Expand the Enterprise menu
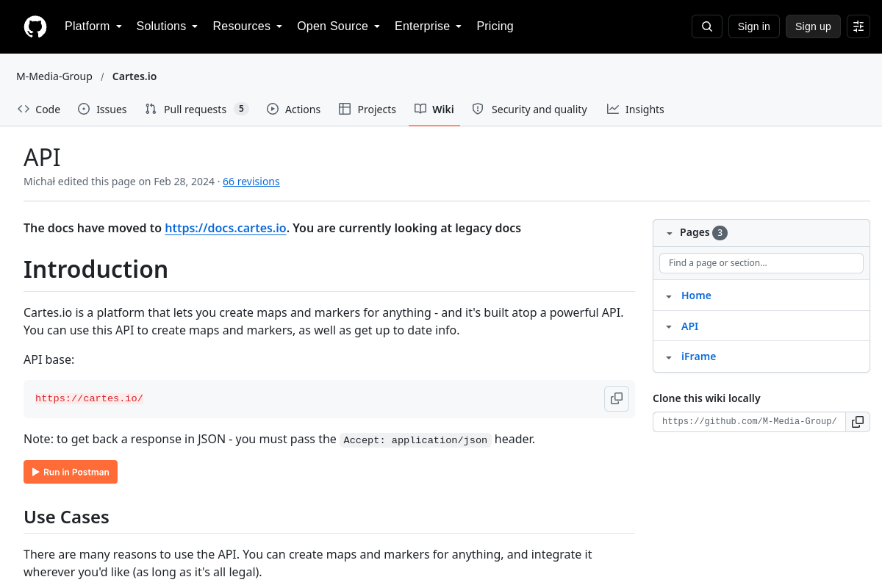This screenshot has height=588, width=882. pyautogui.click(x=428, y=26)
